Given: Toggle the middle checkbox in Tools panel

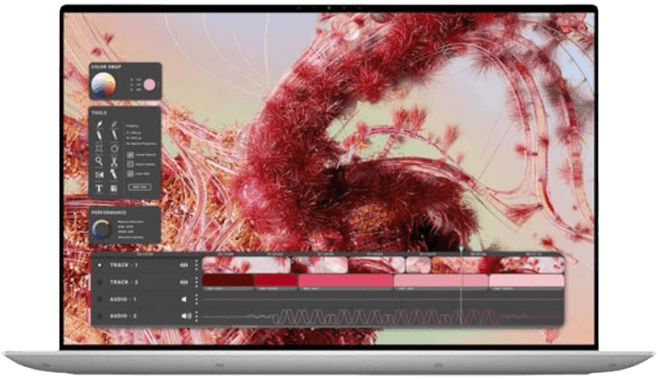Looking at the screenshot, I should point(131,164).
